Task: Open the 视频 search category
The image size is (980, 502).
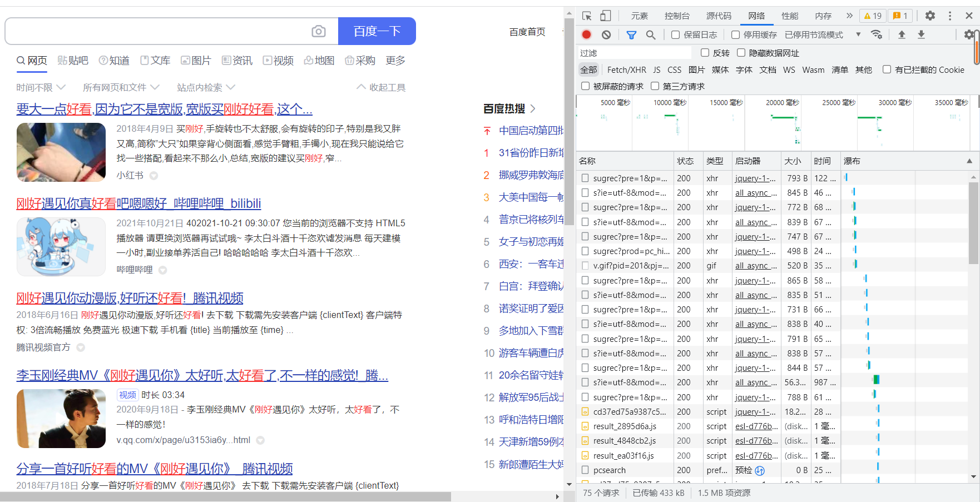Action: [278, 60]
